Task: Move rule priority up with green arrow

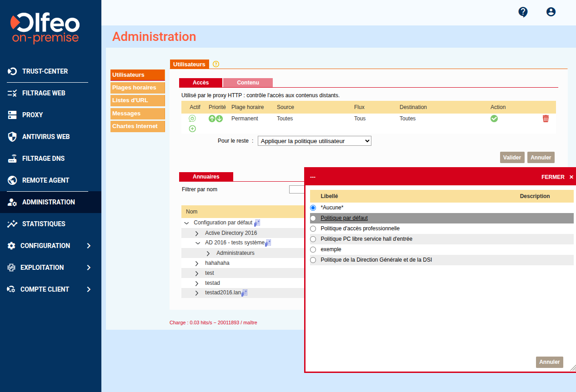Action: tap(212, 119)
